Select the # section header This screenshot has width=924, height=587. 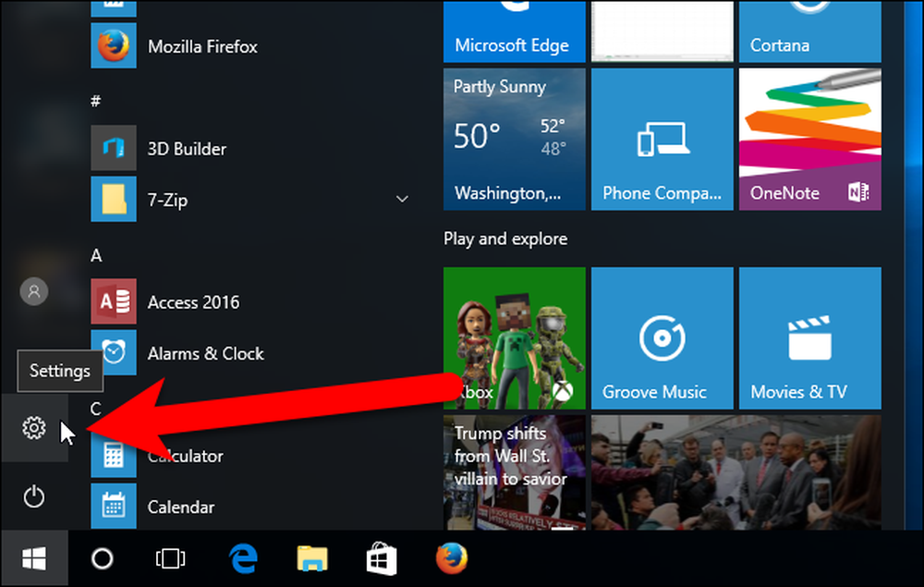95,101
